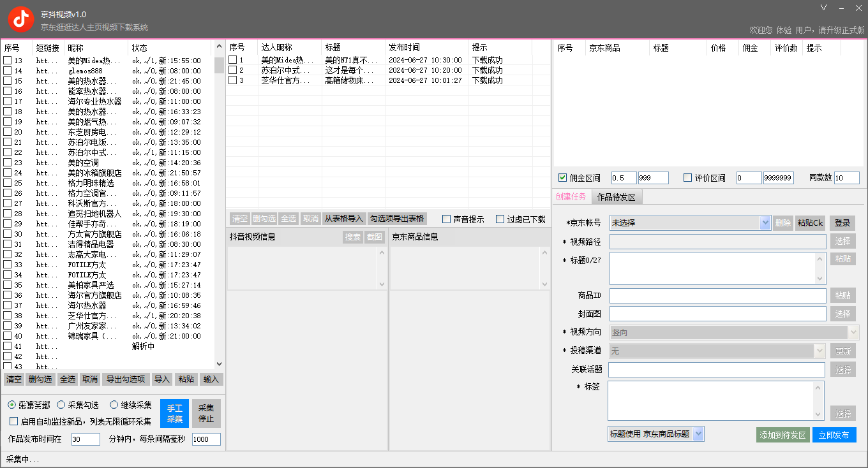The width and height of the screenshot is (868, 468).
Task: Click 勾选项导出表格 button
Action: 397,219
